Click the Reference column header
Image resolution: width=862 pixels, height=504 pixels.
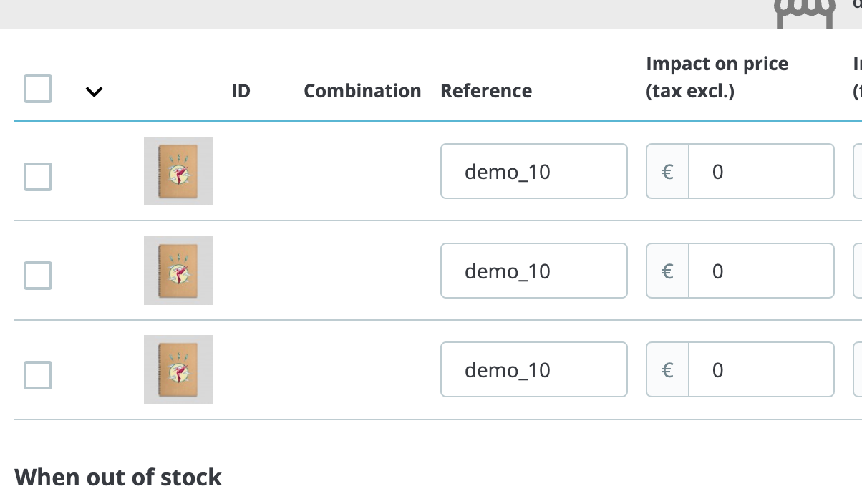point(486,91)
